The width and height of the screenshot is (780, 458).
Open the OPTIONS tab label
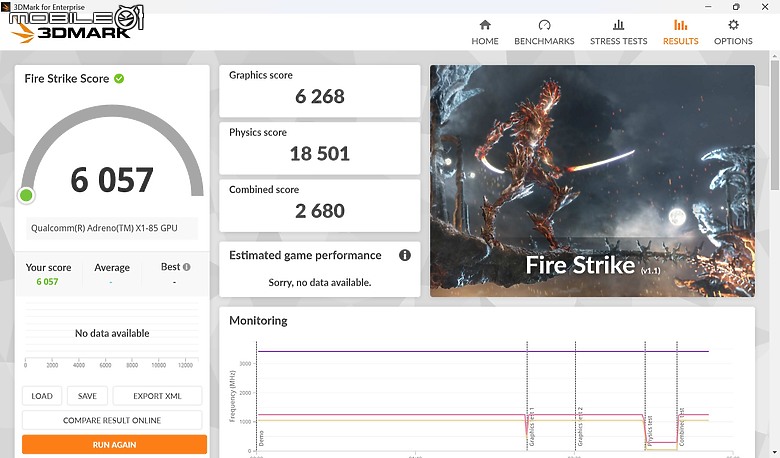[x=733, y=41]
